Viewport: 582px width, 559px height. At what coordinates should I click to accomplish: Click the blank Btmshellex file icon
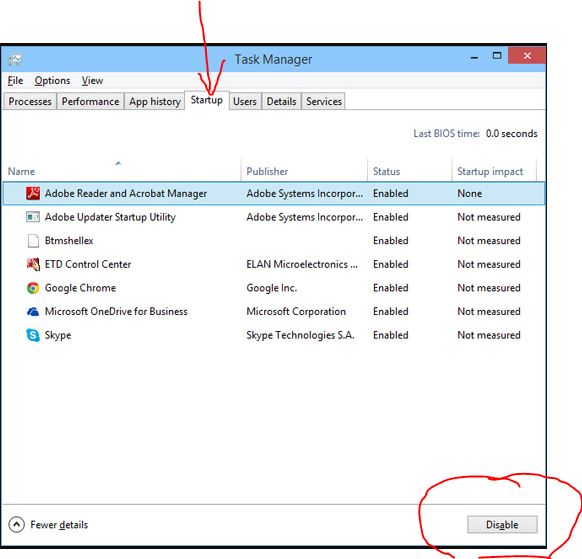(x=33, y=241)
